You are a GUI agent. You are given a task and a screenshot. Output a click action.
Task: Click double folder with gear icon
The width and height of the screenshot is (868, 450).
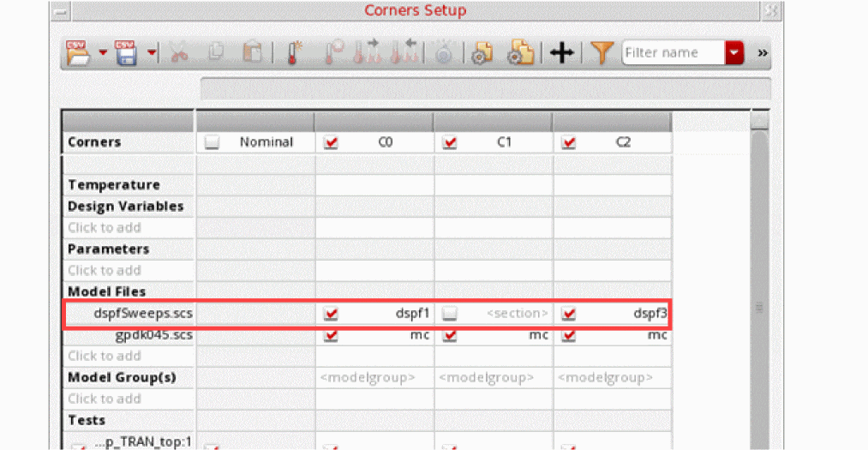[520, 52]
